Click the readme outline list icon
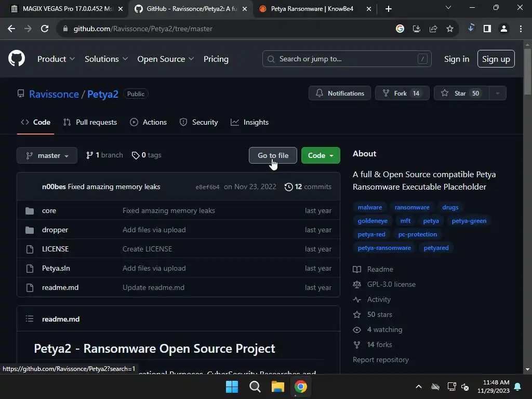The width and height of the screenshot is (532, 399). (x=30, y=319)
